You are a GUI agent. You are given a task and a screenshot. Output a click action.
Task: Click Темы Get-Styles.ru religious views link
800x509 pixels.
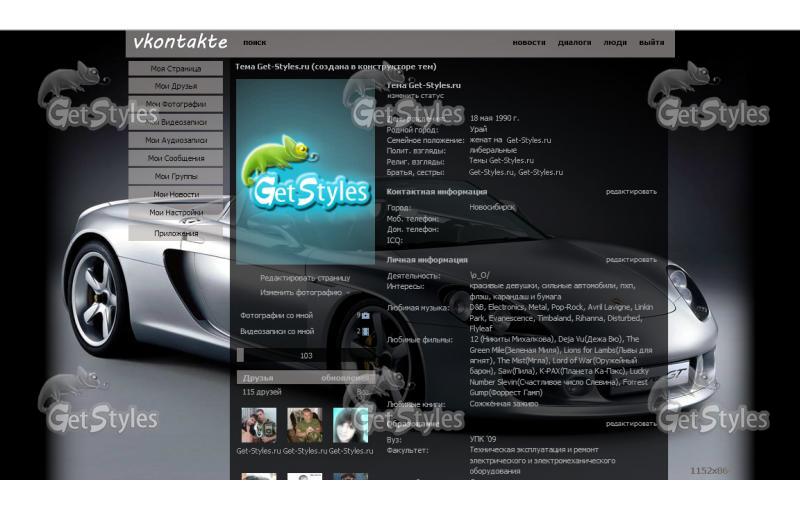click(502, 161)
